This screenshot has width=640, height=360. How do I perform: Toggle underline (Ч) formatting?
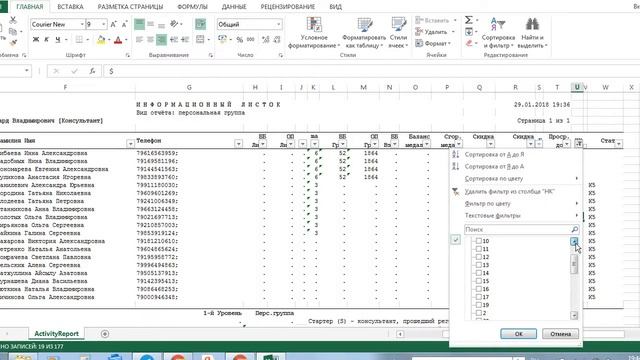58,40
